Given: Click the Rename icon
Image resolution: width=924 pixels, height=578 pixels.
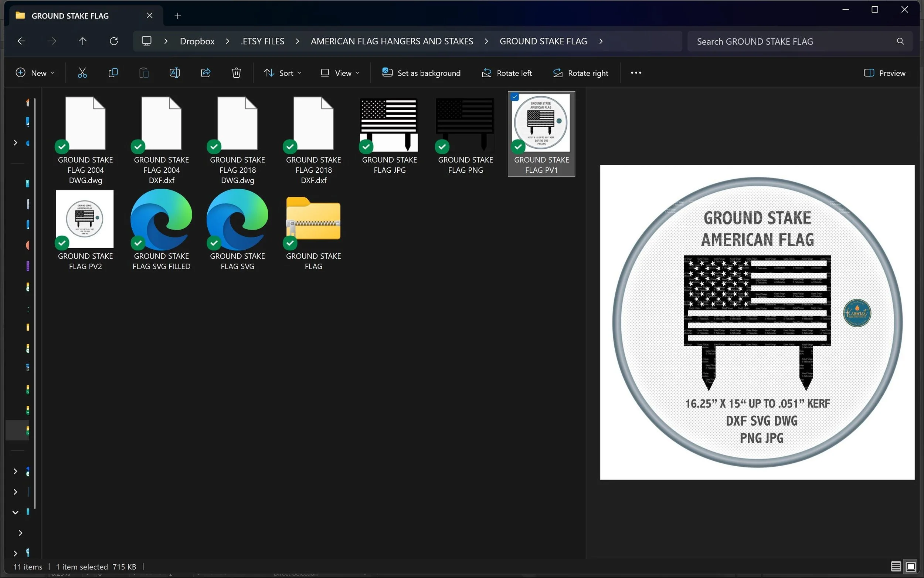Looking at the screenshot, I should (174, 72).
